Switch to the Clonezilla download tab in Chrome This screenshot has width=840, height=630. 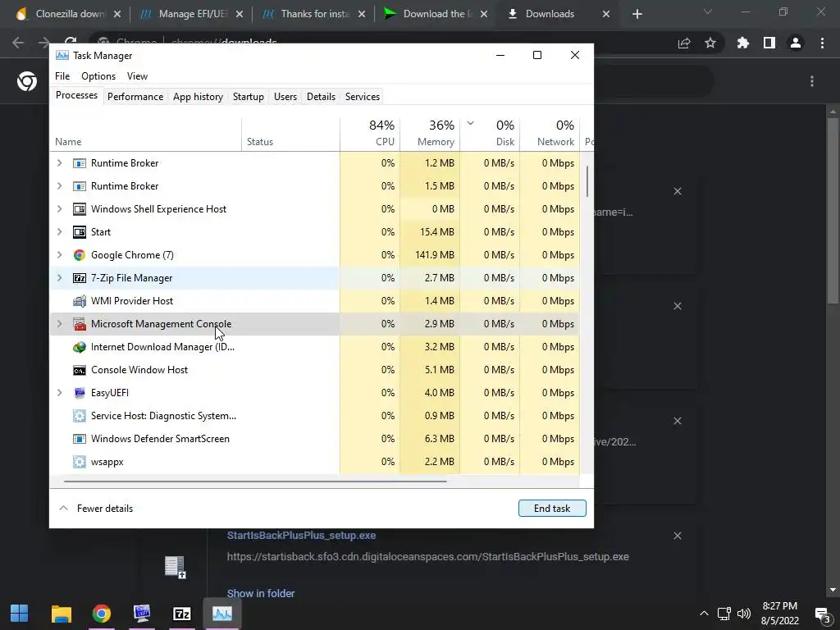(67, 14)
